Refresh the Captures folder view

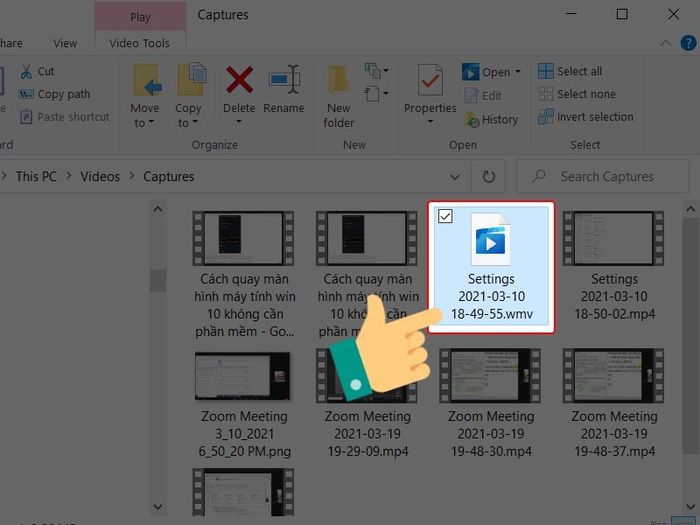489,177
